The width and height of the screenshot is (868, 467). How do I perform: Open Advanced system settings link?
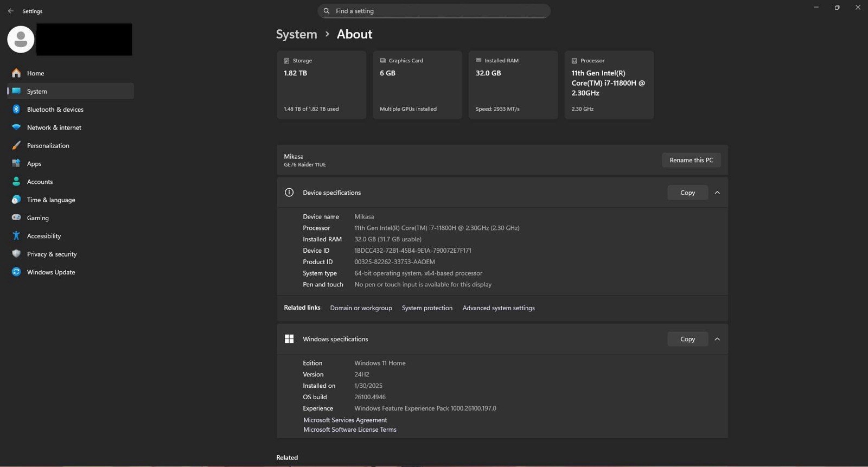[499, 308]
